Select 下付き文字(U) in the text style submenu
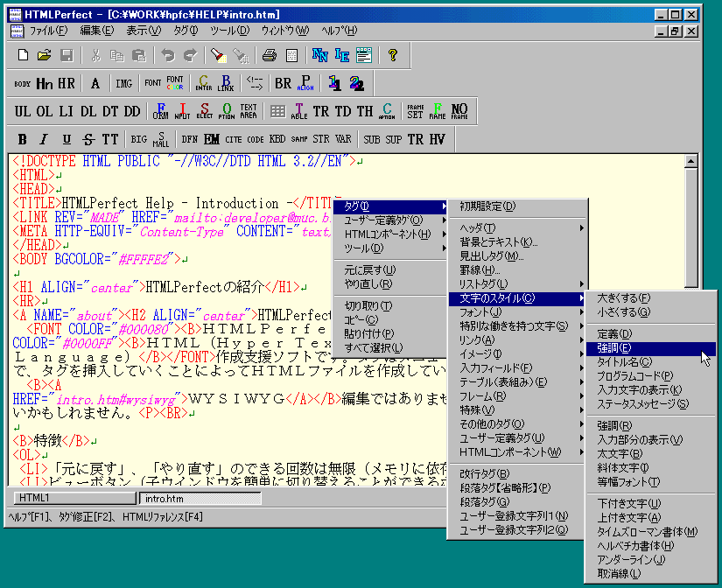This screenshot has width=722, height=588. [x=651, y=504]
